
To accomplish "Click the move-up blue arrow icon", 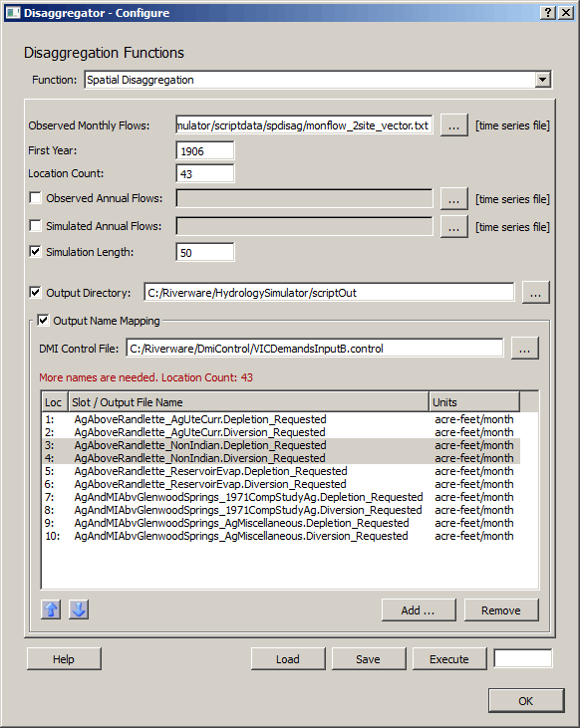I will click(51, 609).
